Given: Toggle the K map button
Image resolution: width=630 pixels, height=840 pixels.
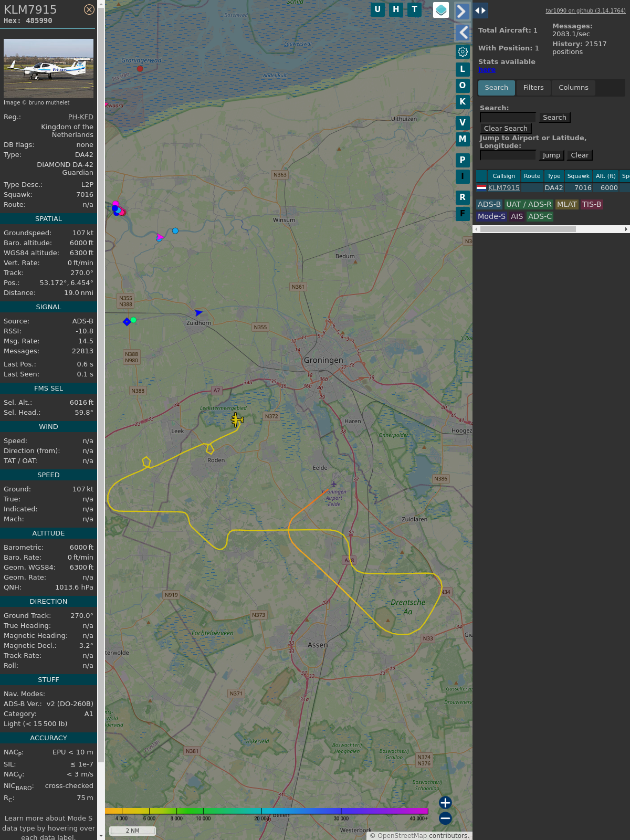Looking at the screenshot, I should (x=463, y=102).
